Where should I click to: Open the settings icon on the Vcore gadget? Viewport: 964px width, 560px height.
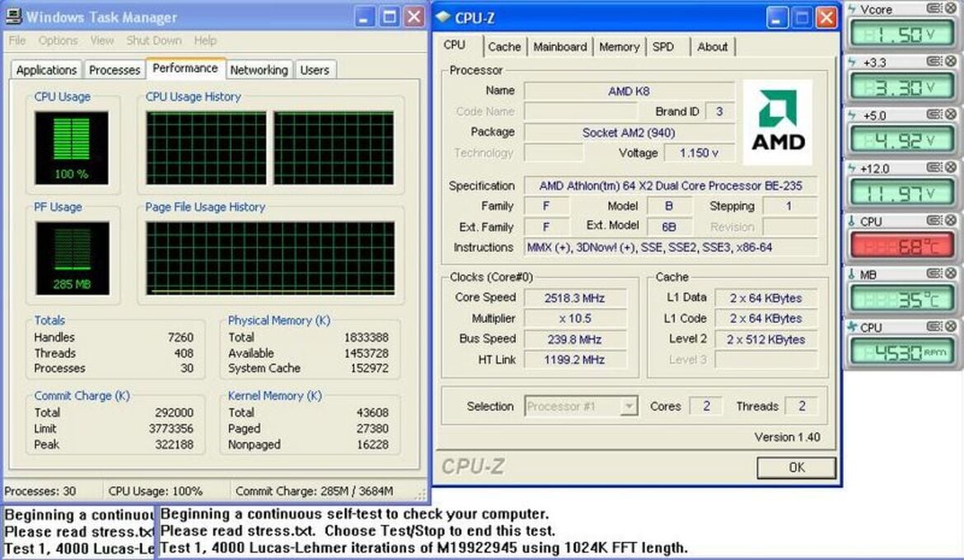pos(934,8)
